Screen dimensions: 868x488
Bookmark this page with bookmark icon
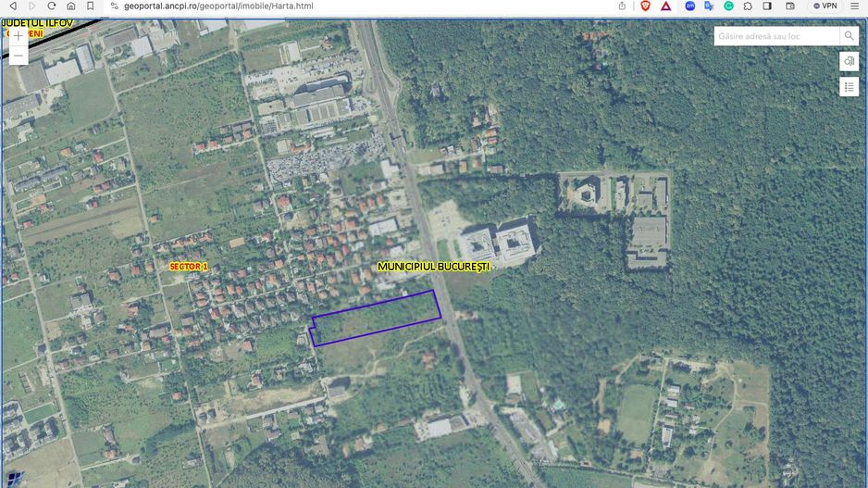tap(91, 6)
